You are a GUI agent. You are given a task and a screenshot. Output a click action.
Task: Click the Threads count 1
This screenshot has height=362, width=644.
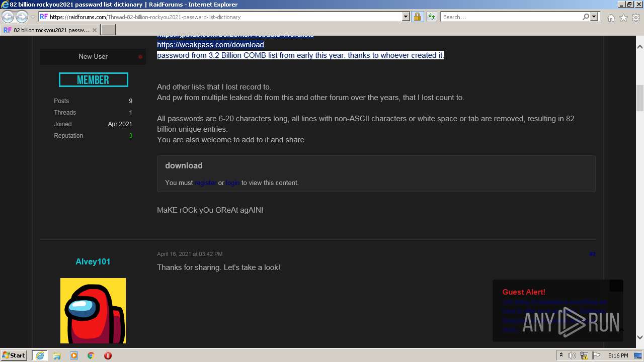pyautogui.click(x=131, y=113)
